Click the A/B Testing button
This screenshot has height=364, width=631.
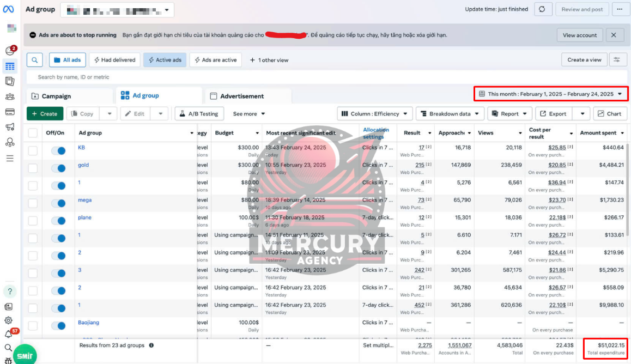pyautogui.click(x=199, y=114)
